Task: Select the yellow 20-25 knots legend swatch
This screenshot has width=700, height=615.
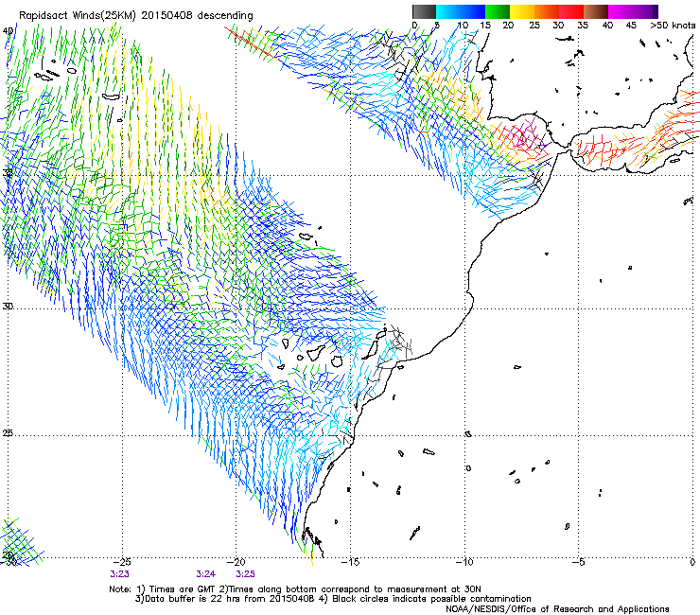Action: pyautogui.click(x=522, y=11)
